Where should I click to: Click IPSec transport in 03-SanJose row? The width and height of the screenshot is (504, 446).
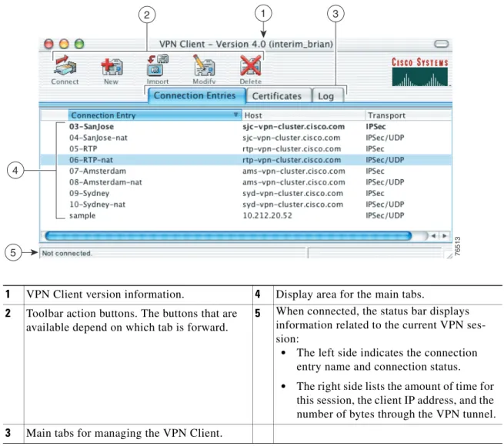[375, 127]
